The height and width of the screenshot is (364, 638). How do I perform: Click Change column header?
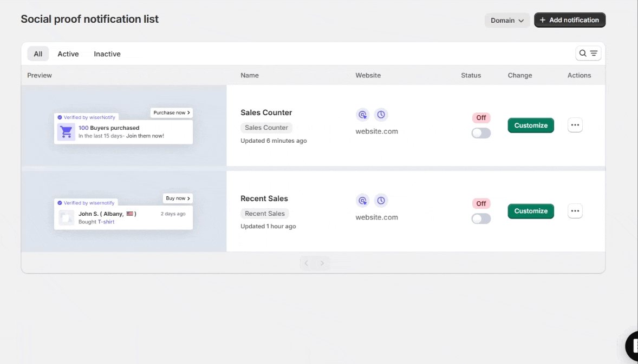coord(519,75)
